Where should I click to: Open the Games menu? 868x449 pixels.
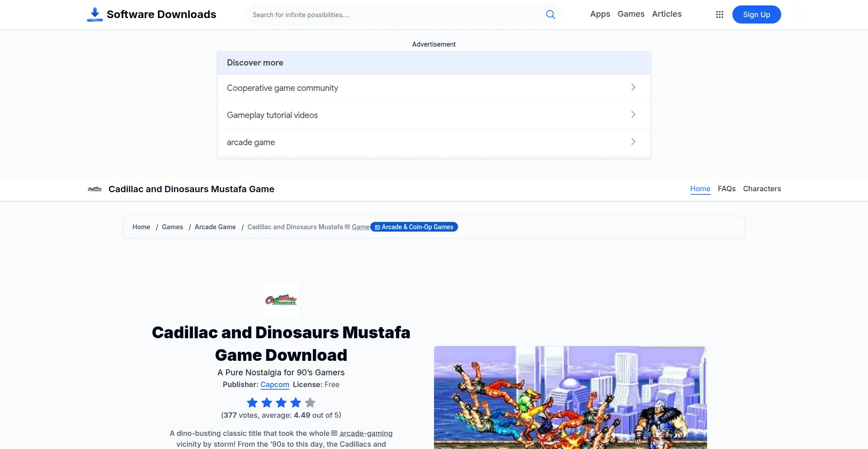[x=631, y=14]
